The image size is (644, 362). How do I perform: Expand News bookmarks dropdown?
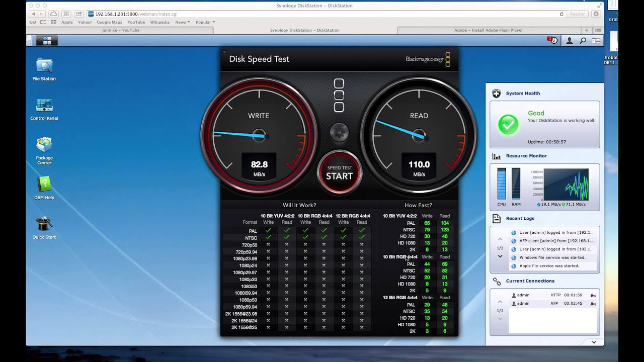[x=182, y=22]
